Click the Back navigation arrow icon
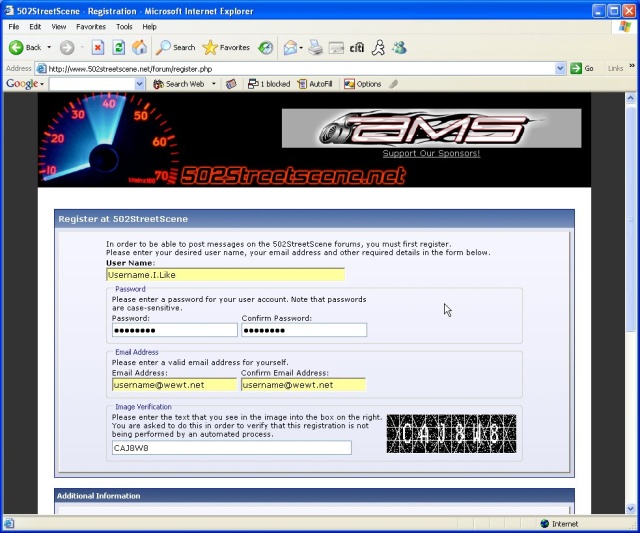The image size is (640, 533). click(x=16, y=47)
